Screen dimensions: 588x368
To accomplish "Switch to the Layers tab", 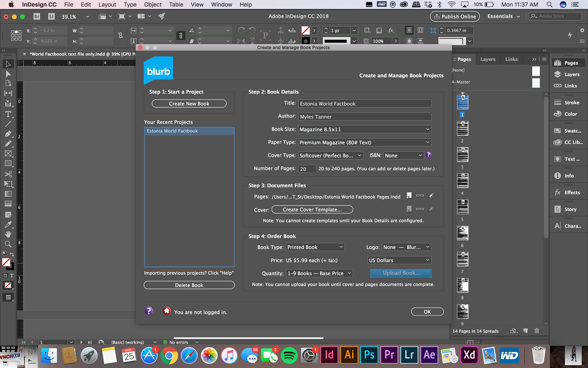I will point(488,59).
